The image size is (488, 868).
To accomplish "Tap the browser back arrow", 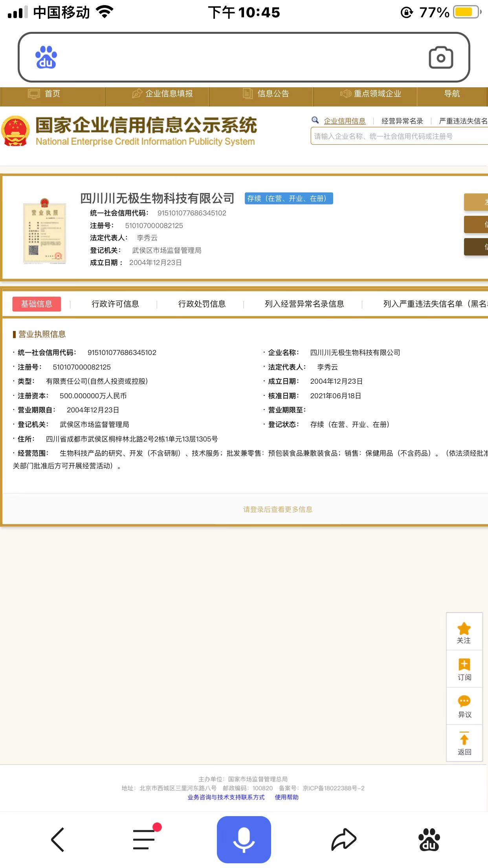I will pyautogui.click(x=58, y=840).
